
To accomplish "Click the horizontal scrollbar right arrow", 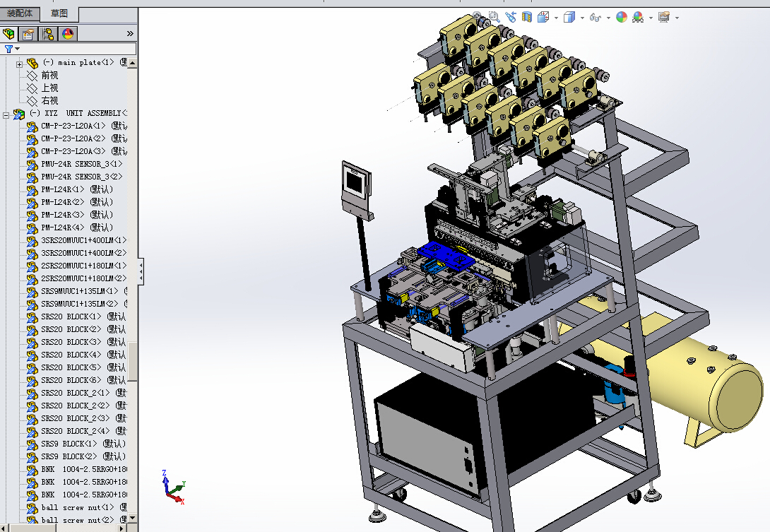I will click(122, 528).
